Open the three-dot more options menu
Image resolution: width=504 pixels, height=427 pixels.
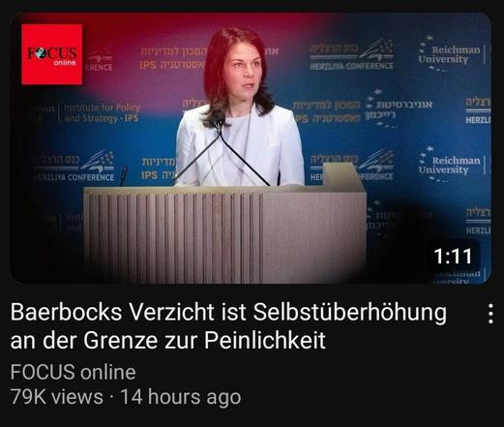[x=490, y=314]
